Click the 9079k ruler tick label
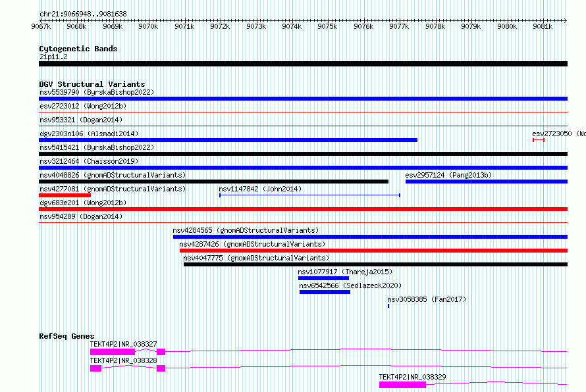Viewport: 586px width, 392px height. pyautogui.click(x=471, y=26)
